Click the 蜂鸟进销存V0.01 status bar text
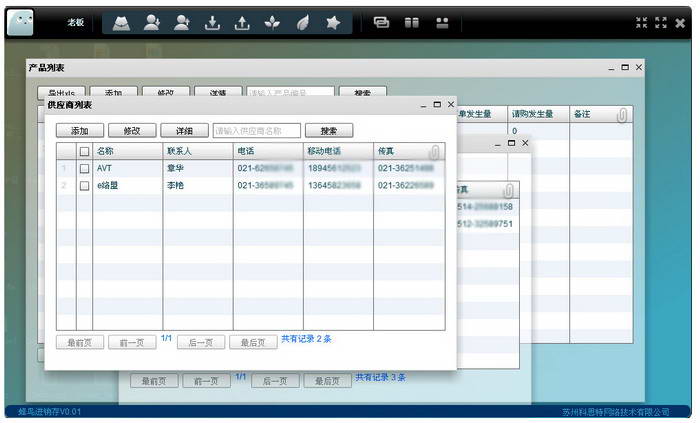Image resolution: width=700 pixels, height=423 pixels. pos(50,412)
